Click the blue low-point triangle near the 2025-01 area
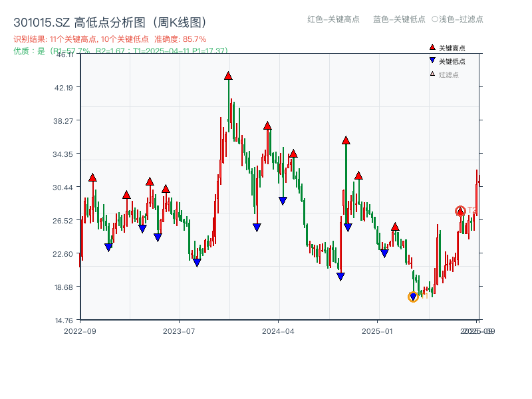Image resolution: width=532 pixels, height=399 pixels. [x=384, y=253]
